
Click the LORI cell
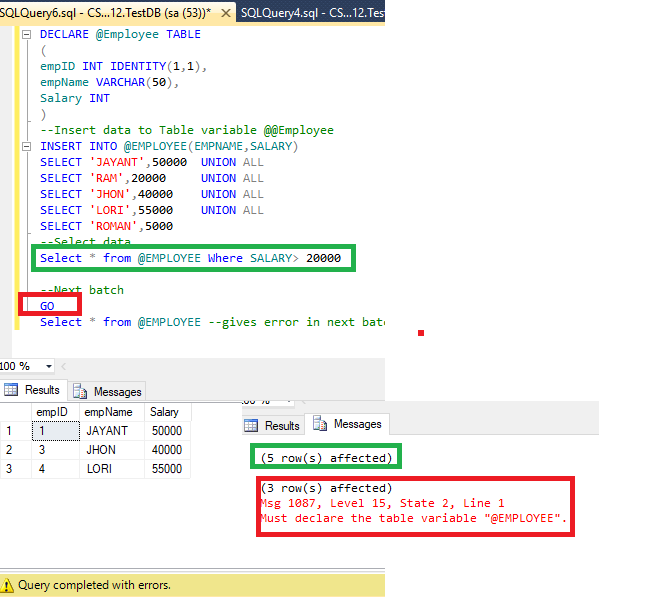click(x=112, y=469)
